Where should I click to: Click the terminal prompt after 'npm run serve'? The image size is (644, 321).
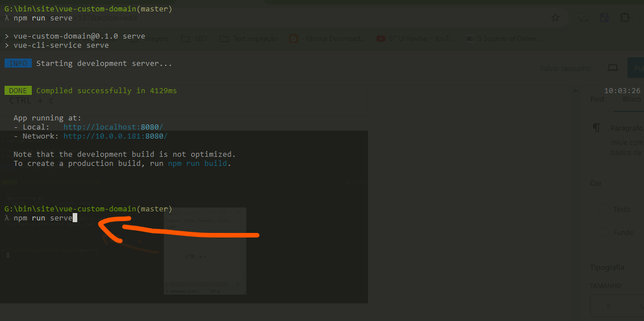(x=75, y=218)
